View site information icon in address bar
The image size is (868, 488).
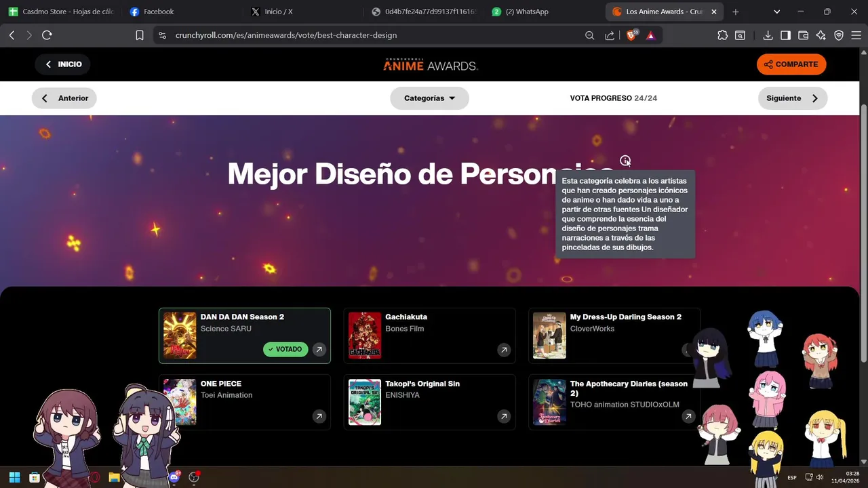(x=161, y=35)
